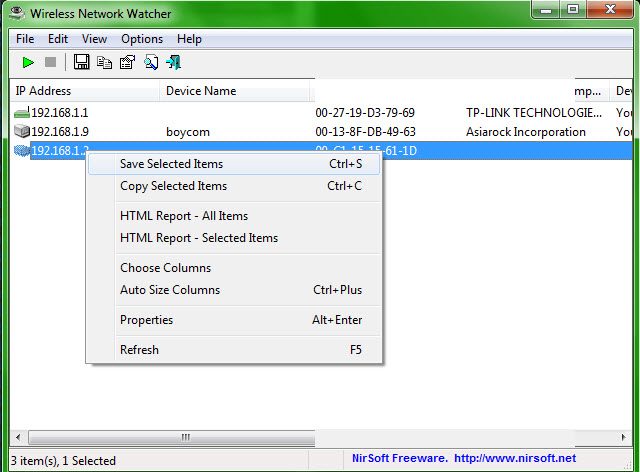Select the boycom device at 192.168.1.9
Image resolution: width=640 pixels, height=472 pixels.
pos(188,132)
